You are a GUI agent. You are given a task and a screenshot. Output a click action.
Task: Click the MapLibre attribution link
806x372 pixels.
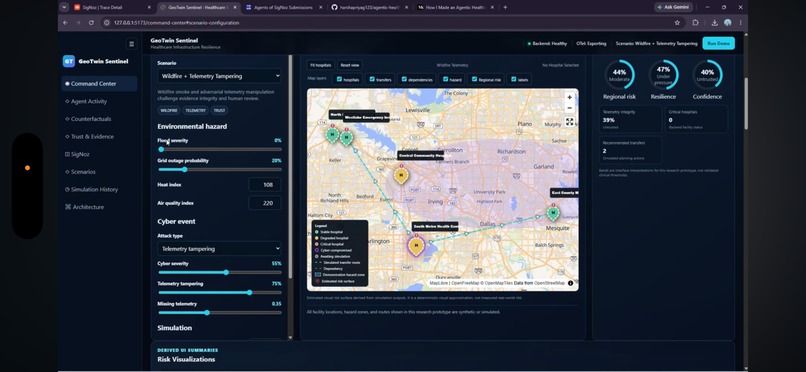click(x=439, y=283)
